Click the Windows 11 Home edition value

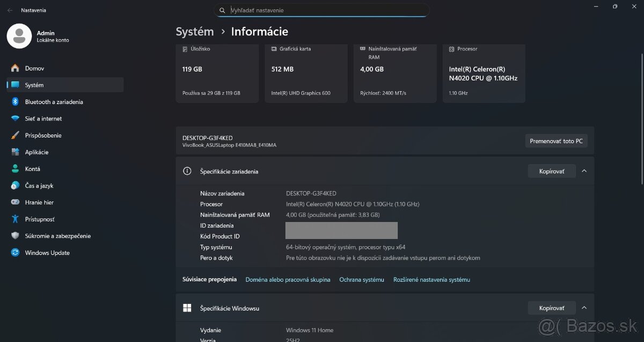(x=310, y=330)
